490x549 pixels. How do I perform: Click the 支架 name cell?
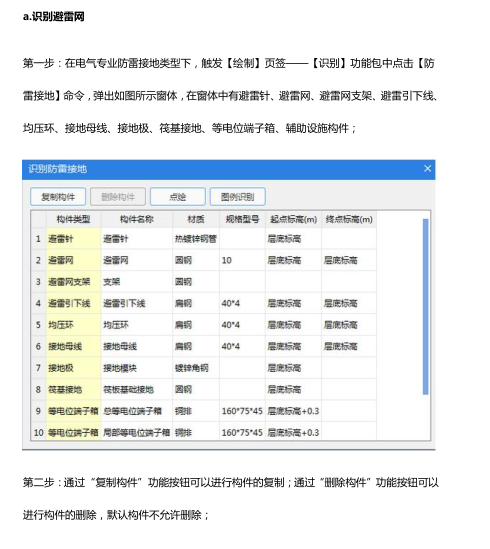(137, 282)
